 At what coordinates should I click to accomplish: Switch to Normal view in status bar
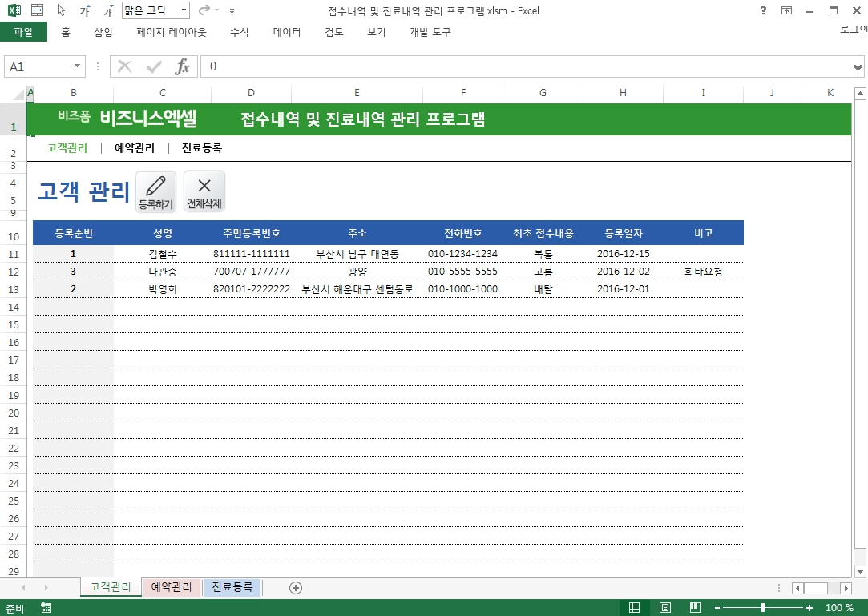click(x=634, y=608)
